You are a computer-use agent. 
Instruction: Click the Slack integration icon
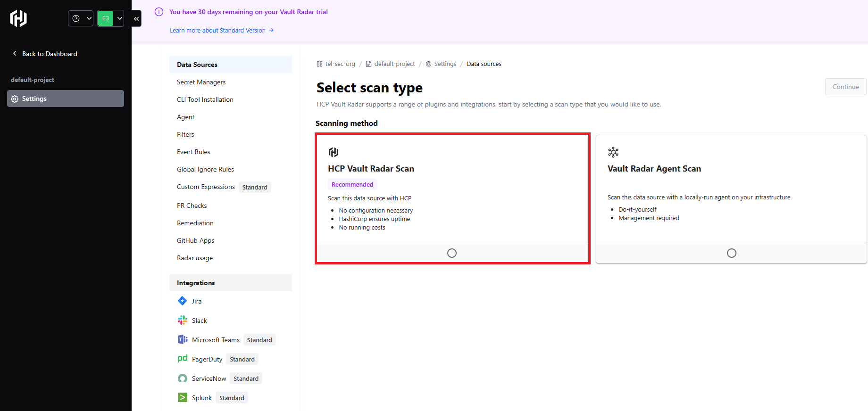pos(183,320)
